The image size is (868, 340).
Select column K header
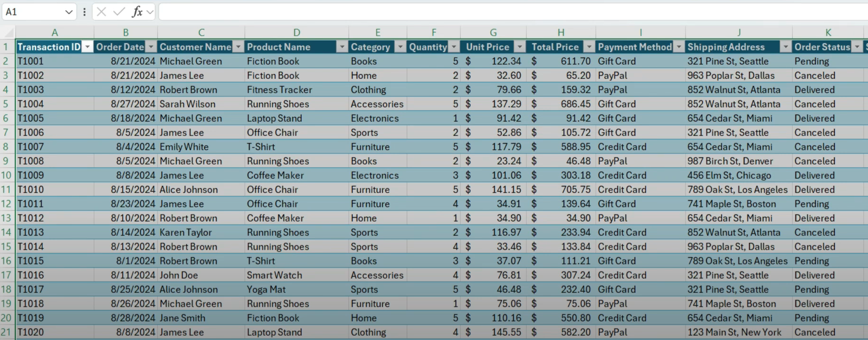pyautogui.click(x=828, y=33)
